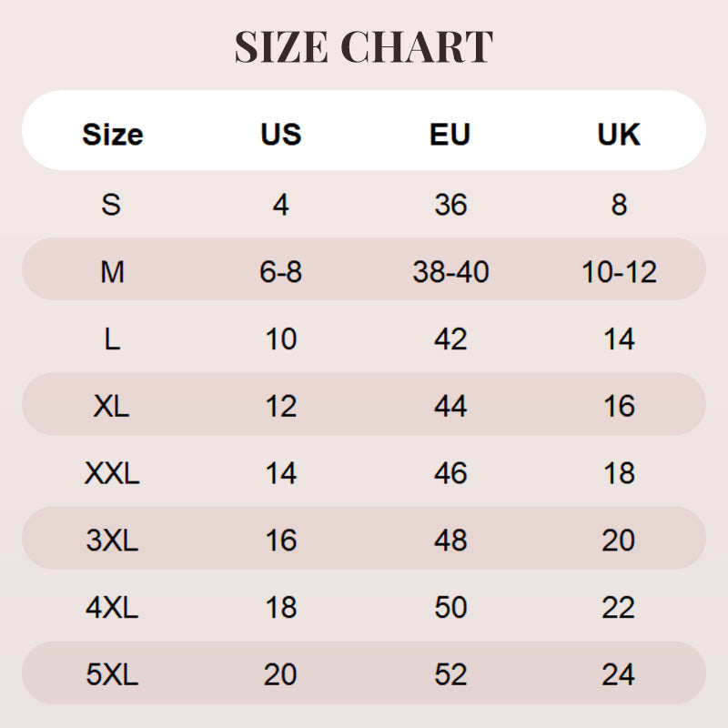Select EU value 50 in 4XL row
The height and width of the screenshot is (728, 728).
point(450,608)
